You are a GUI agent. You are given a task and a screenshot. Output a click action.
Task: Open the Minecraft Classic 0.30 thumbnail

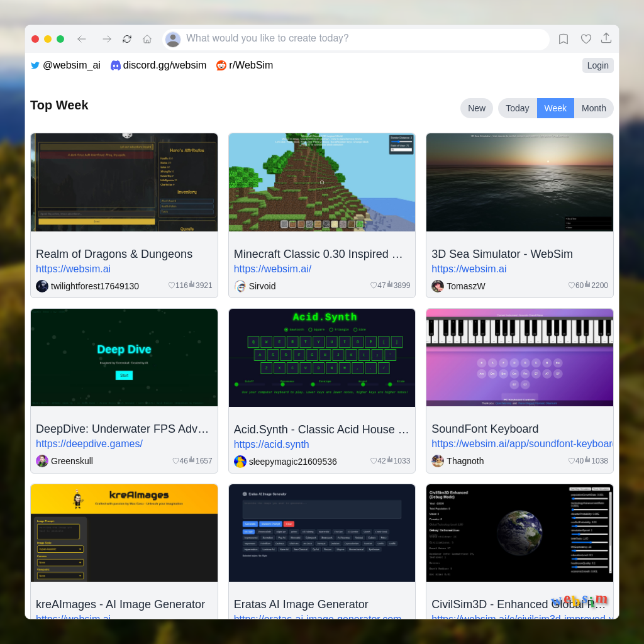321,182
